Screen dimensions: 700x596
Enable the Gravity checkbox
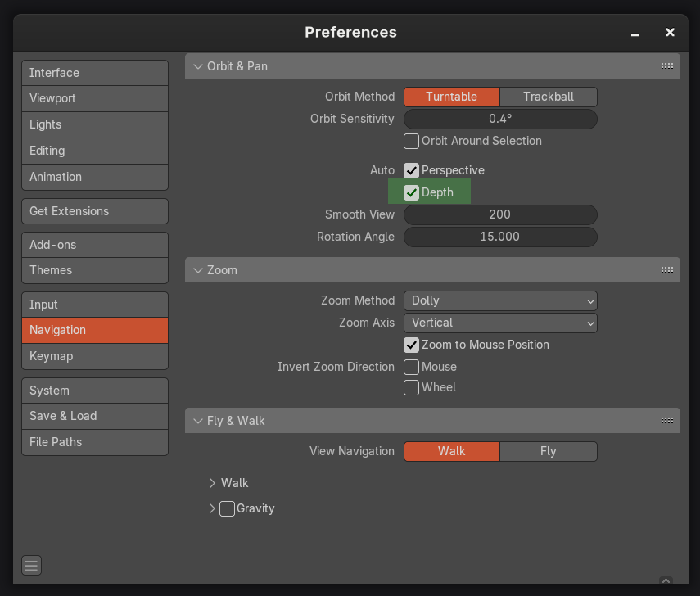pyautogui.click(x=227, y=508)
